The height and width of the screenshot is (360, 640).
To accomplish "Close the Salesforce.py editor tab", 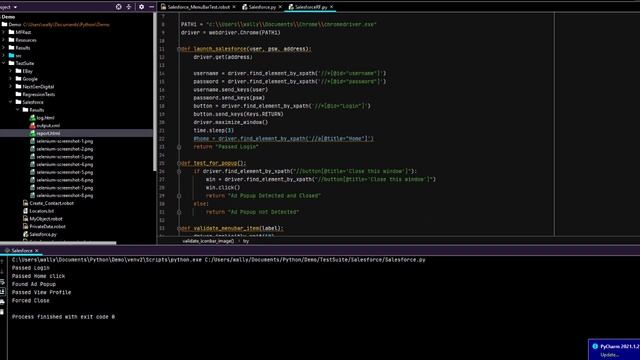I will coord(280,7).
